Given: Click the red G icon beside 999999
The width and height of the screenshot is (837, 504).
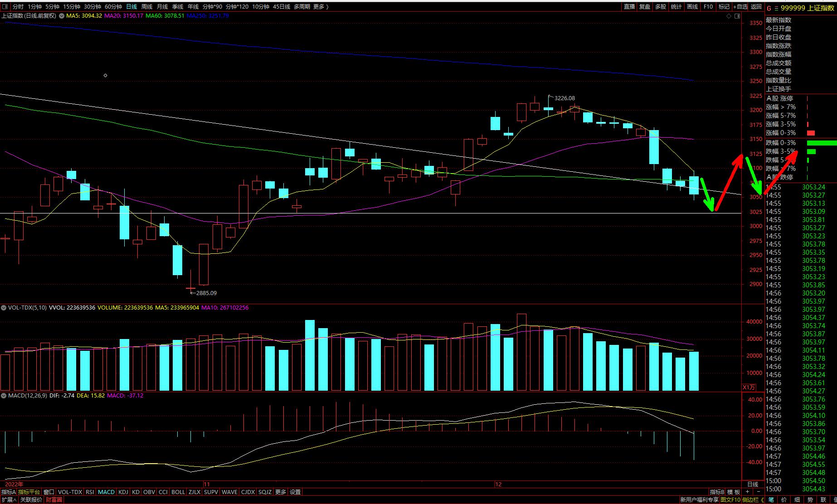Looking at the screenshot, I should coord(769,8).
